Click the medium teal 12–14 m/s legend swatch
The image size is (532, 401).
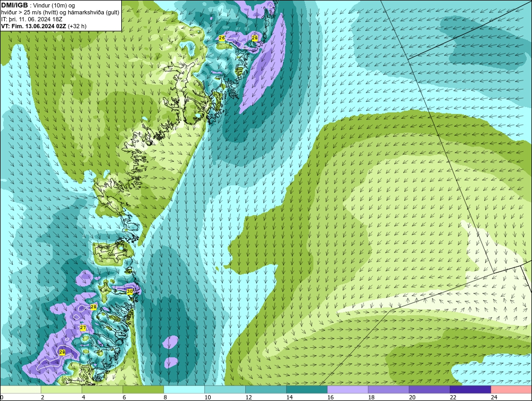pos(266,389)
